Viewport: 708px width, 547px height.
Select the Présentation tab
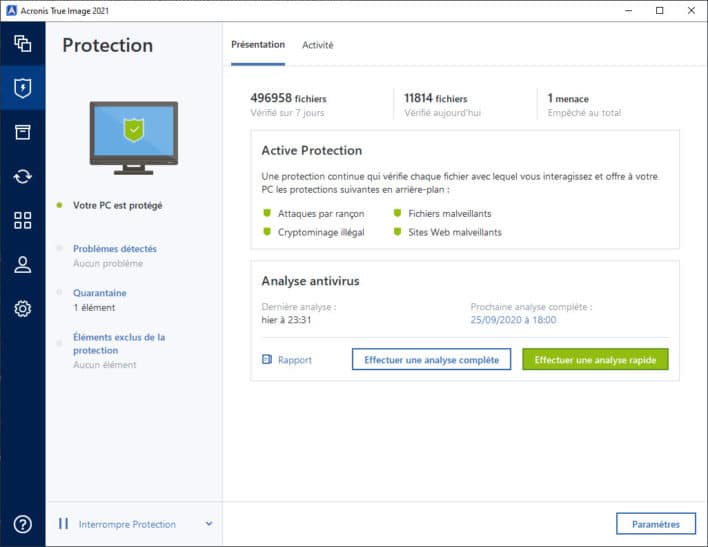tap(258, 45)
